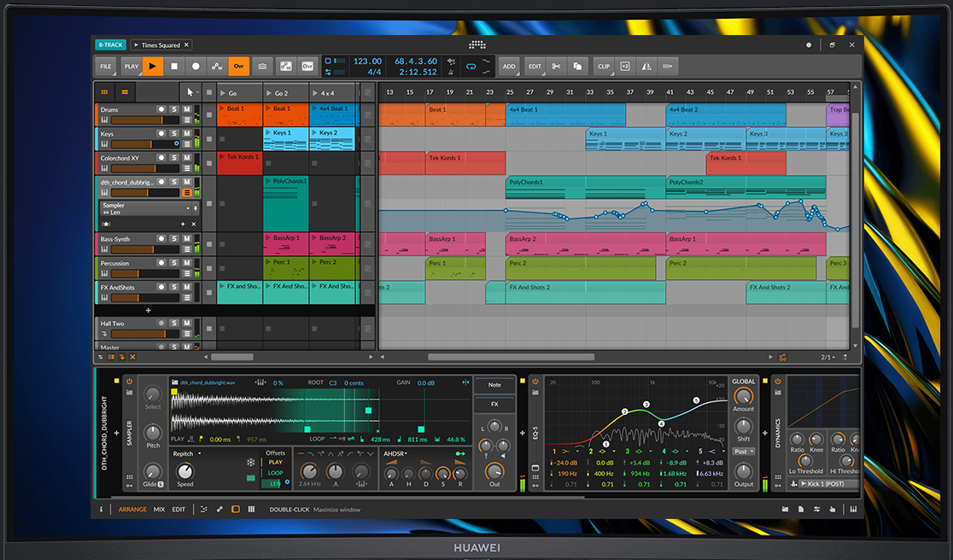Mute the Drums track
Viewport: 953px width, 560px height.
coord(187,109)
